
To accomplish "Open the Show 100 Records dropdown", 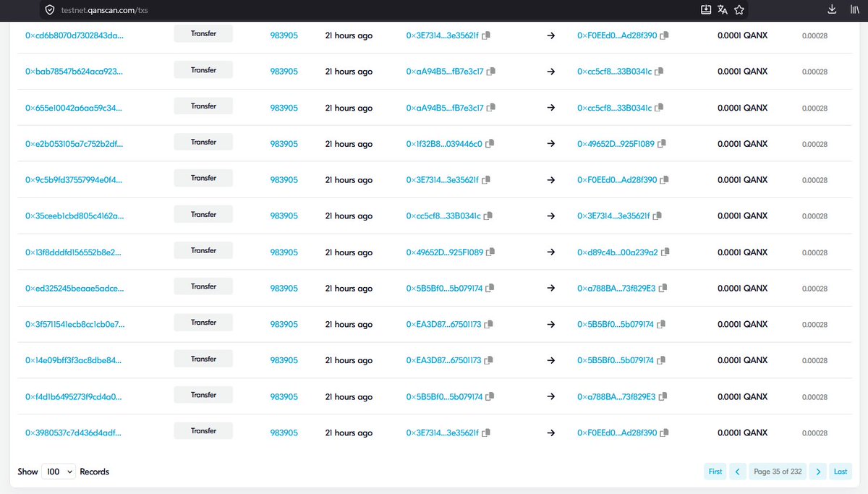I will 59,471.
